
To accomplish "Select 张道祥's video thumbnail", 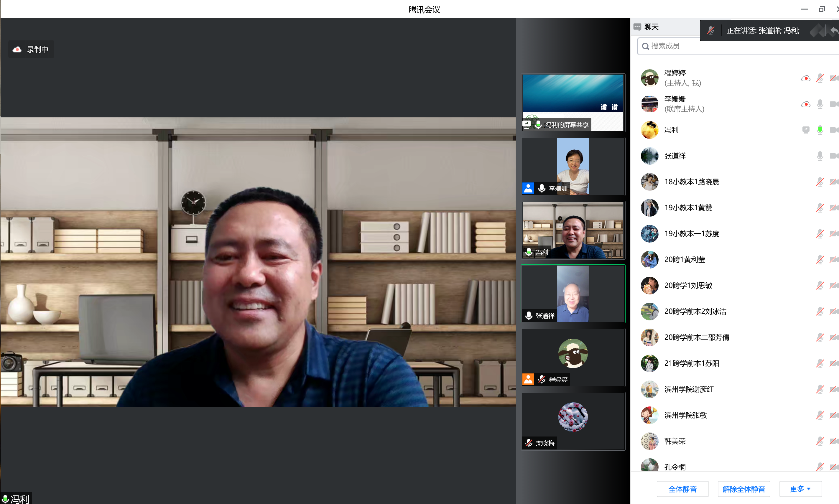I will (x=573, y=294).
